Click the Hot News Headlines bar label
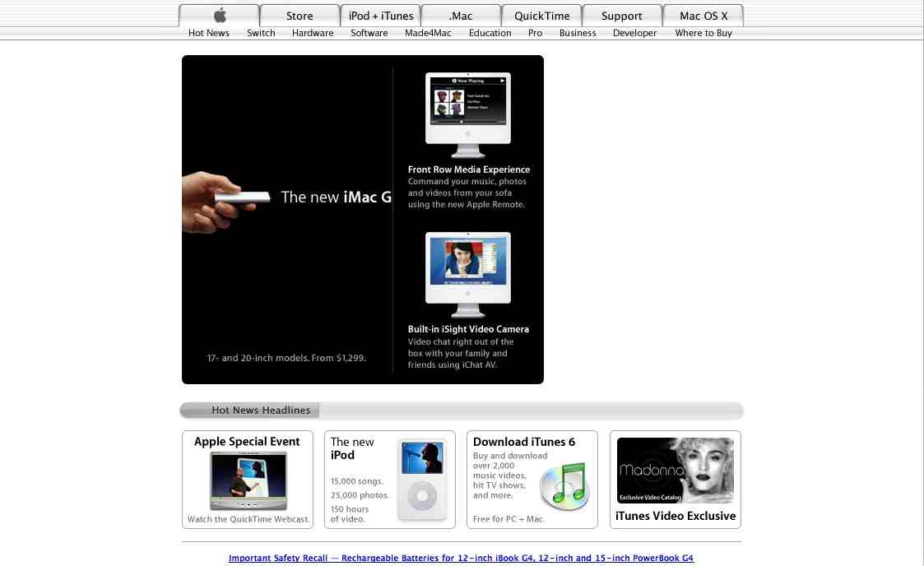This screenshot has height=566, width=924. [x=261, y=410]
